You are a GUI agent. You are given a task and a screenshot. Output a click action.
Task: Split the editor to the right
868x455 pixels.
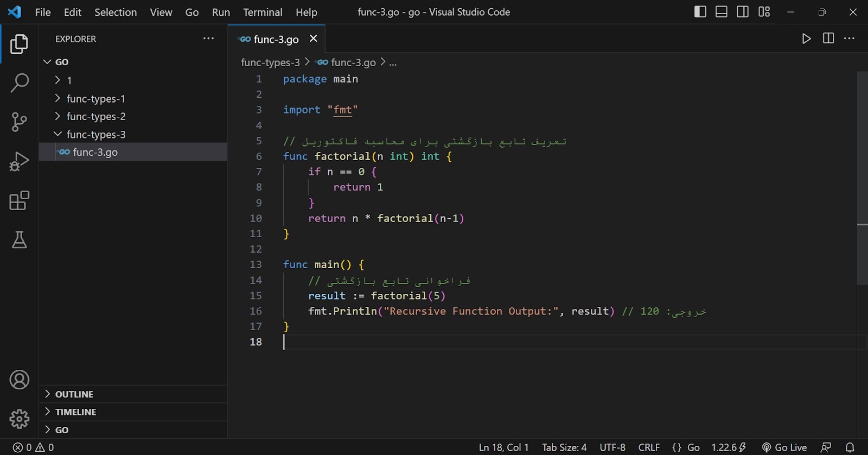(828, 38)
